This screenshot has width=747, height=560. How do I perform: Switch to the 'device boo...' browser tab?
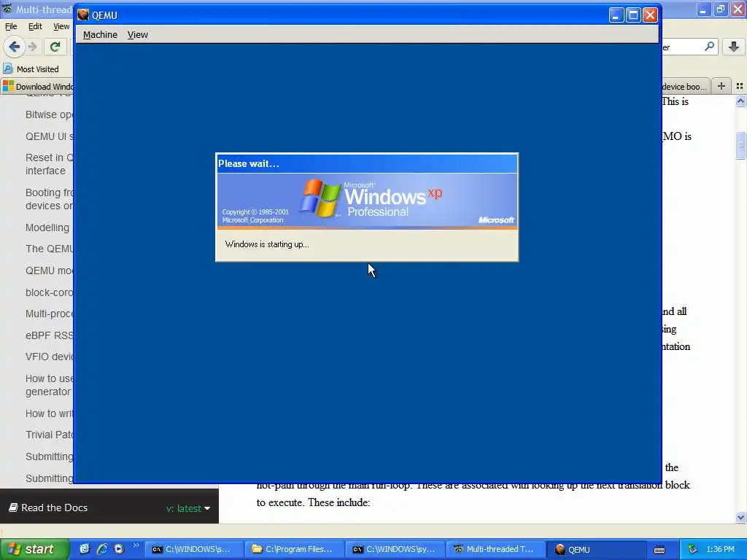(x=685, y=86)
